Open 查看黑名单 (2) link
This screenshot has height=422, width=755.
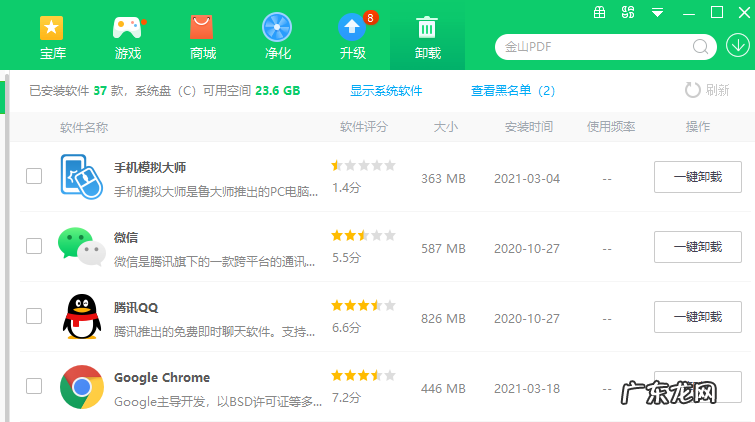click(513, 91)
